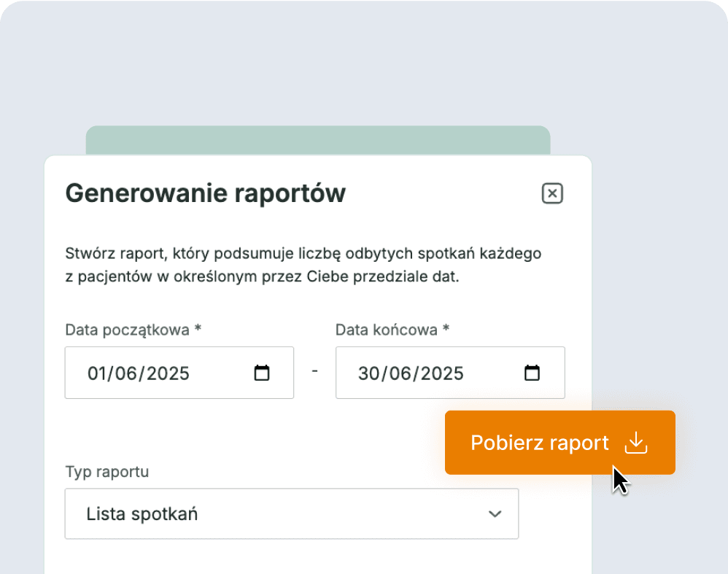
Task: Open the Typ raportu dropdown
Action: [x=292, y=513]
